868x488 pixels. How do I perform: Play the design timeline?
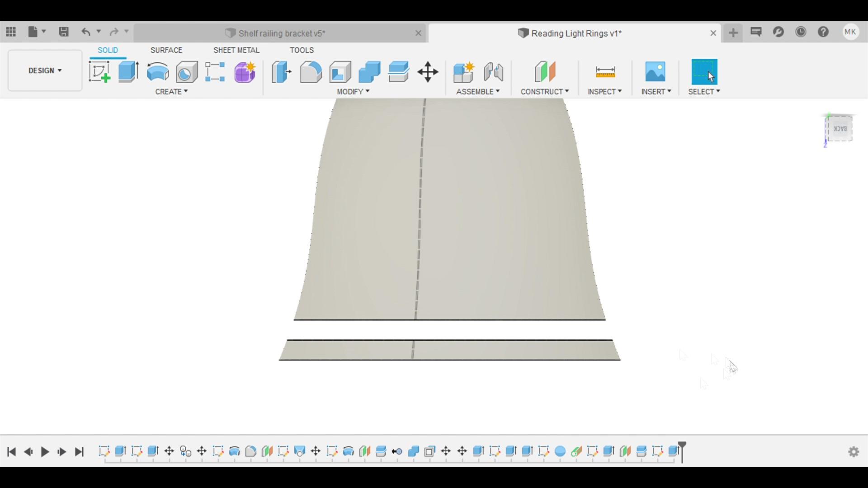[x=44, y=452]
